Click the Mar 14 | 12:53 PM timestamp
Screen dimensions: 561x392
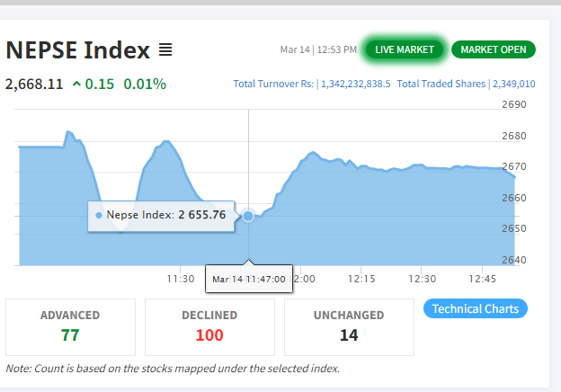(318, 49)
